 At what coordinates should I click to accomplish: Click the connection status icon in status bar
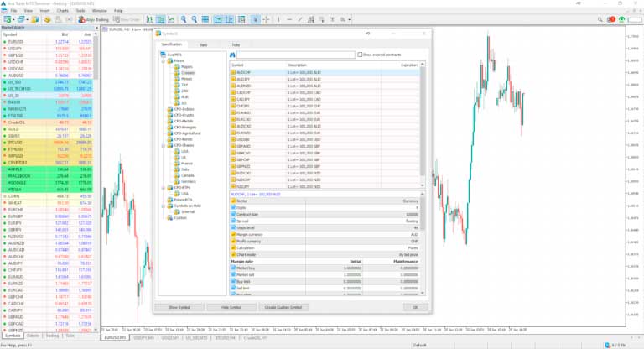(608, 346)
